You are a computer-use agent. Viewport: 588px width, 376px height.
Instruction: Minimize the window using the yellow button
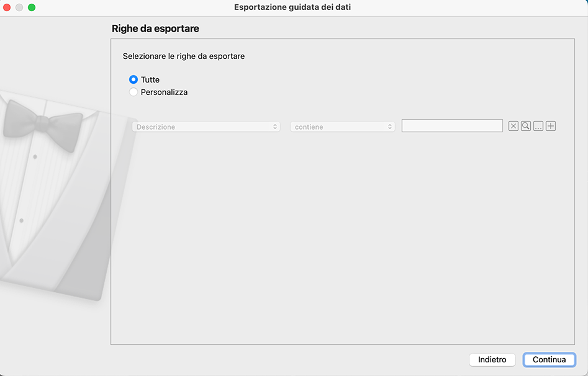(x=19, y=7)
